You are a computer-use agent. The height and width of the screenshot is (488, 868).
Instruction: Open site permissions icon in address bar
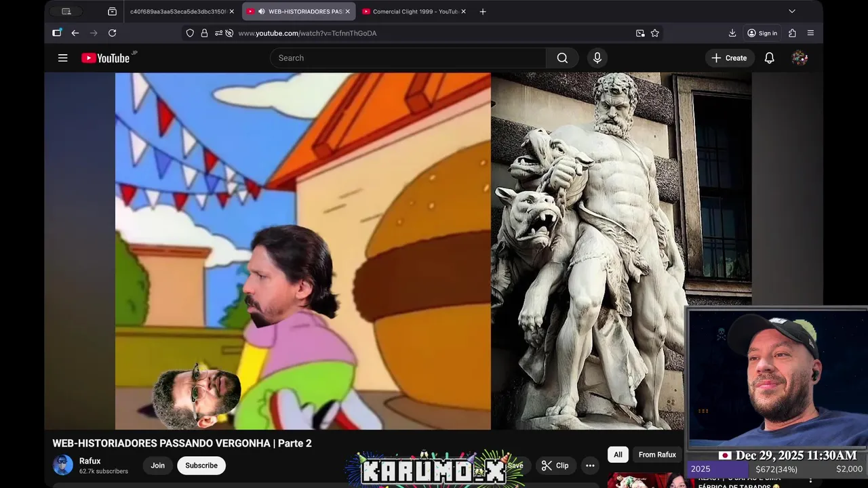click(218, 33)
